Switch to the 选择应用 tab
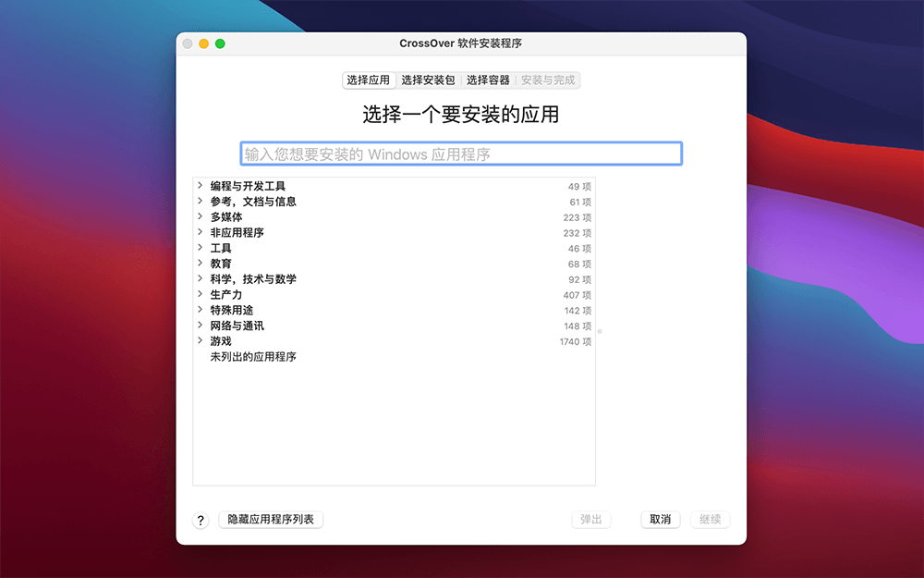Viewport: 924px width, 578px height. (369, 80)
